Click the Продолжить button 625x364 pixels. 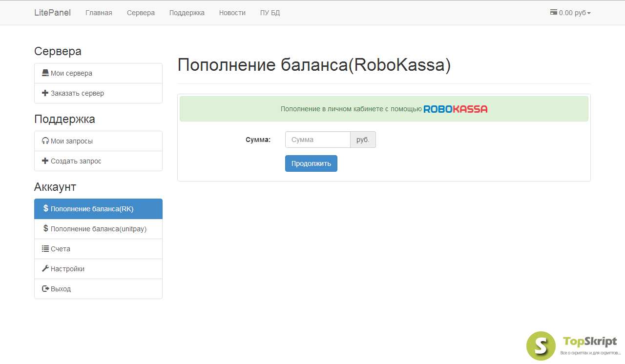click(311, 163)
